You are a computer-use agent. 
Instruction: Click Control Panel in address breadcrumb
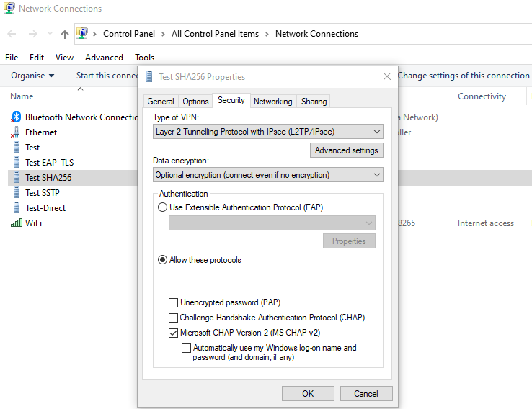(x=129, y=34)
